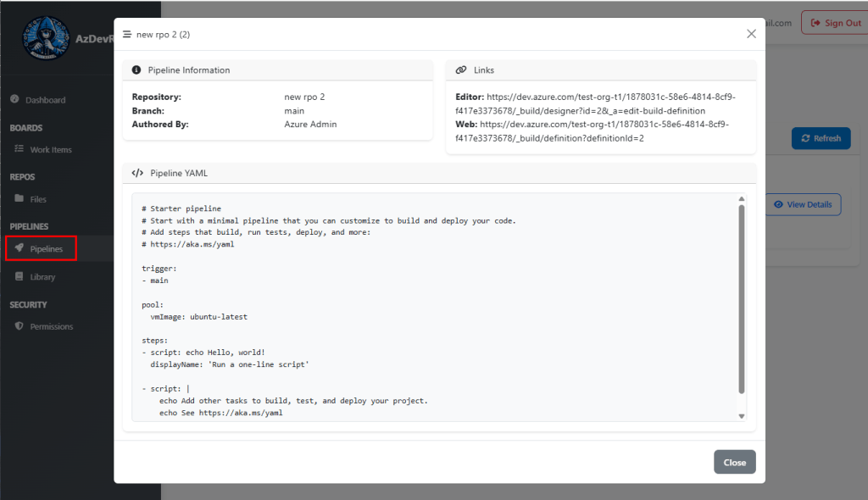Click the 'pool:' YAML line
The width and height of the screenshot is (868, 500).
[x=153, y=305]
